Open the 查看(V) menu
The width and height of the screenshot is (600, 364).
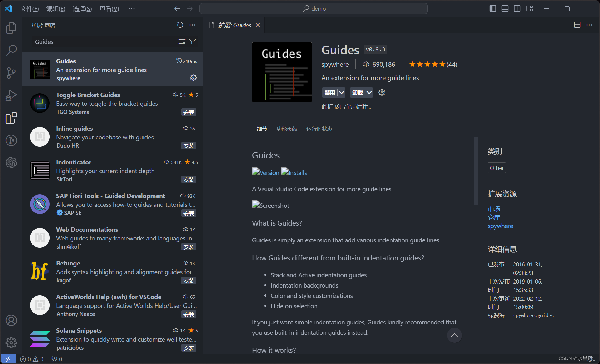coord(109,9)
